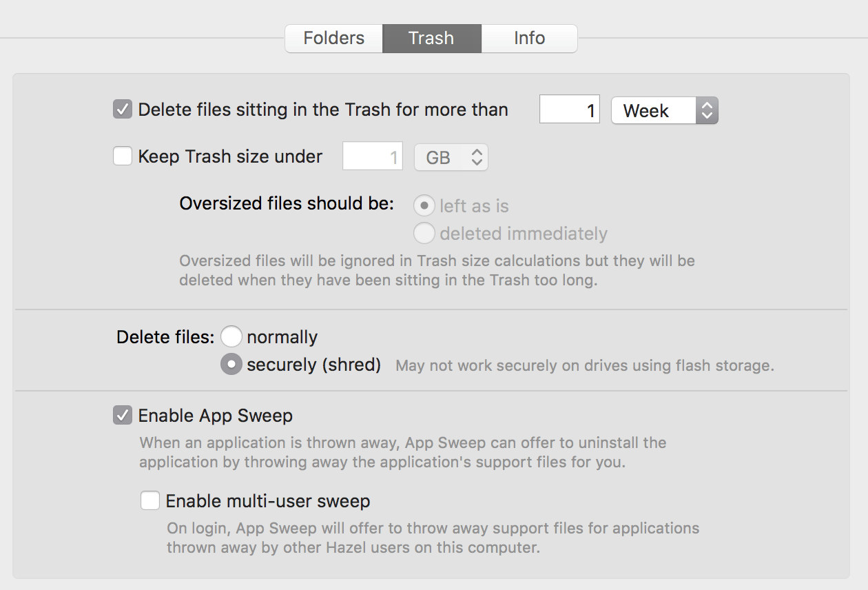Click the Trash size limit number field

click(373, 158)
